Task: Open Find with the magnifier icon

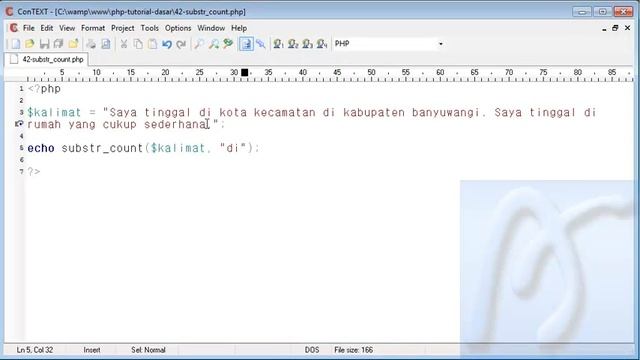Action: click(199, 44)
